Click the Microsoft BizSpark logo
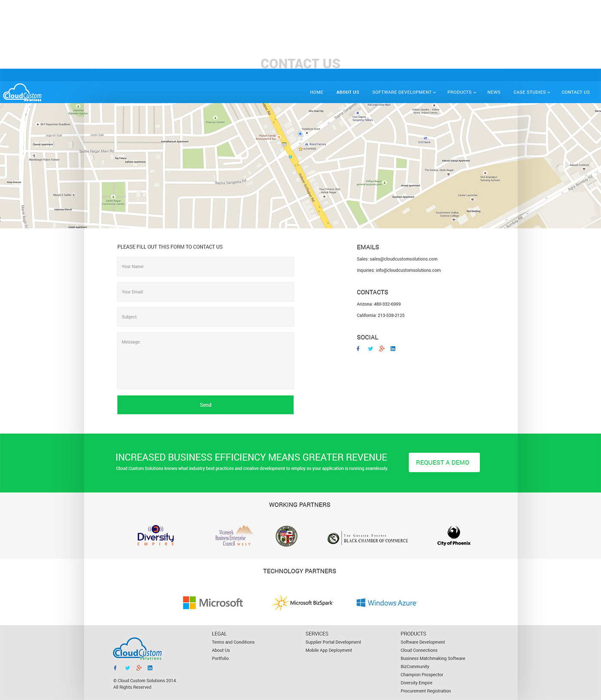Screen dimensions: 601x700 303,603
